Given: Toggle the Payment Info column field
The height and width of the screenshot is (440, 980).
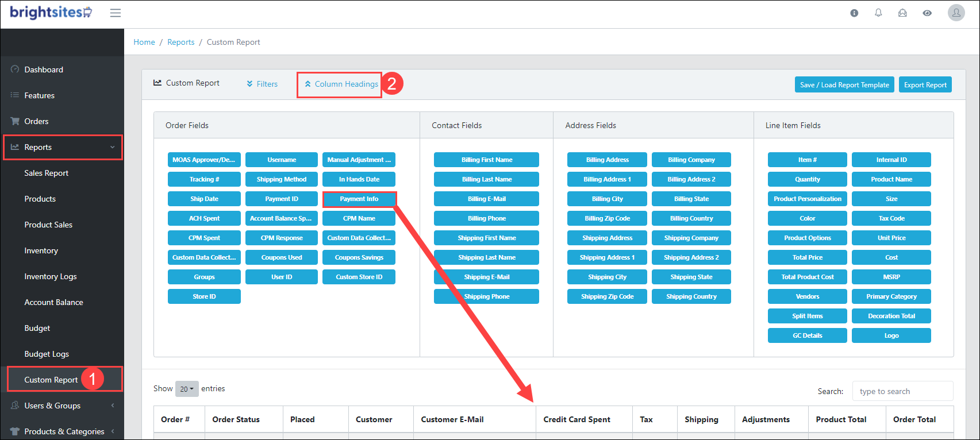Looking at the screenshot, I should [359, 199].
